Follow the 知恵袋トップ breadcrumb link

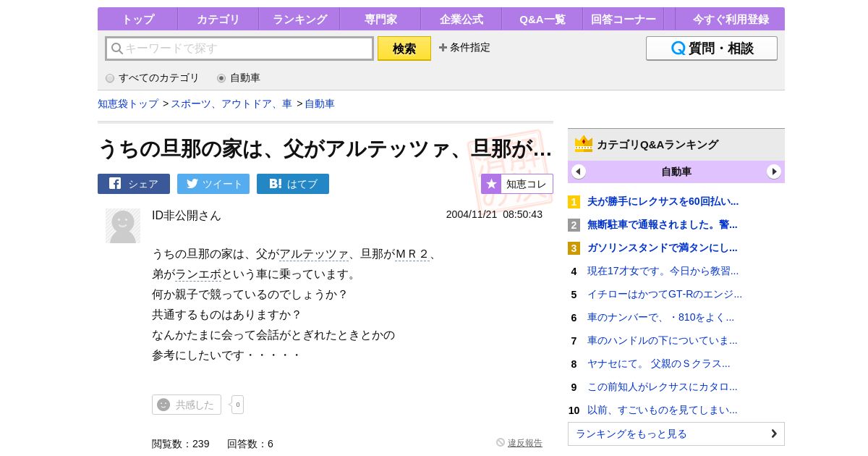pos(128,104)
